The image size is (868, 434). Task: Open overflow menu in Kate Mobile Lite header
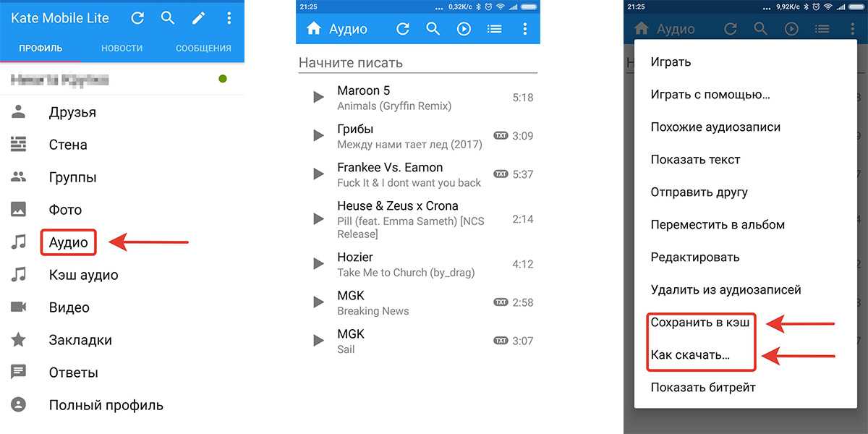[229, 18]
